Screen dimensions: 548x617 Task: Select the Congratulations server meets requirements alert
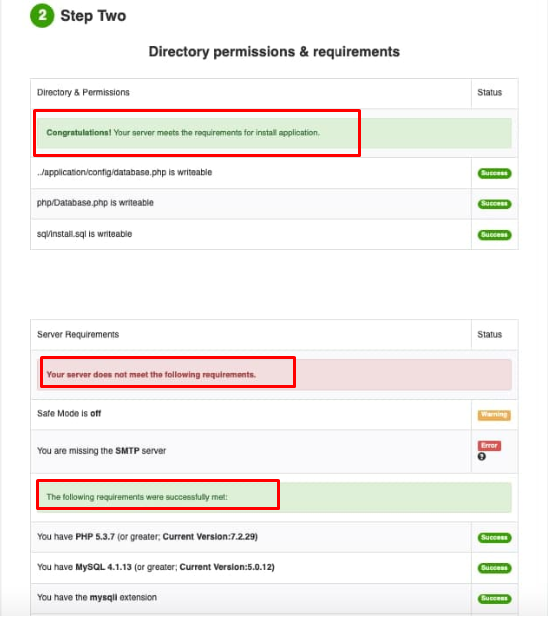[x=274, y=133]
